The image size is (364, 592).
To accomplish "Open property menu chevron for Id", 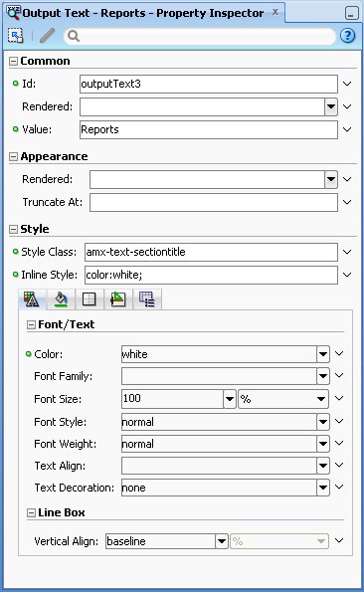I will click(347, 84).
